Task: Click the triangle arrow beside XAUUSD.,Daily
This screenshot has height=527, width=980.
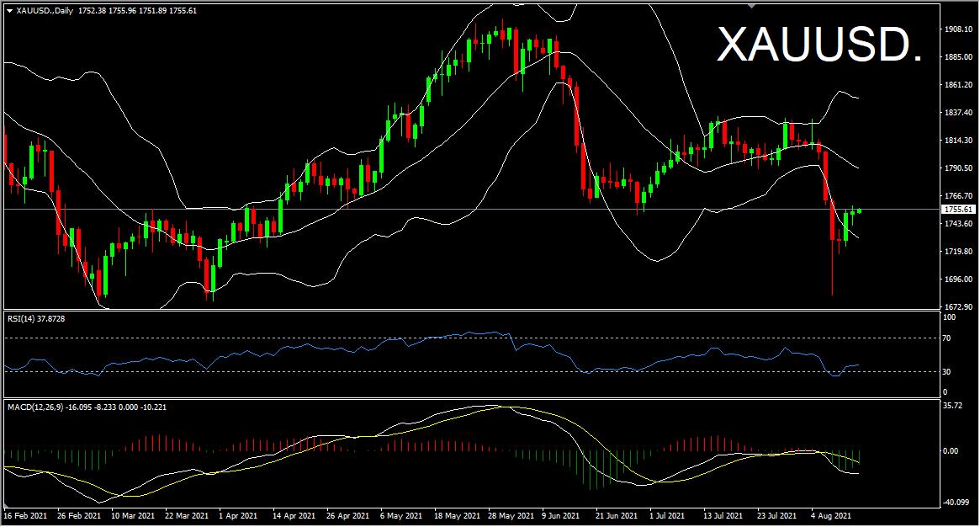Action: coord(9,9)
